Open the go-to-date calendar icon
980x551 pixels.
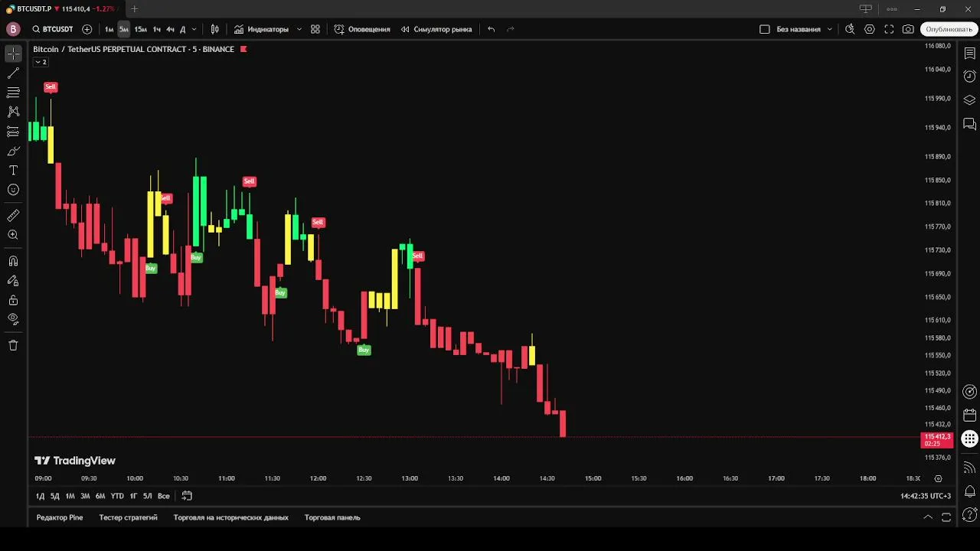[187, 496]
